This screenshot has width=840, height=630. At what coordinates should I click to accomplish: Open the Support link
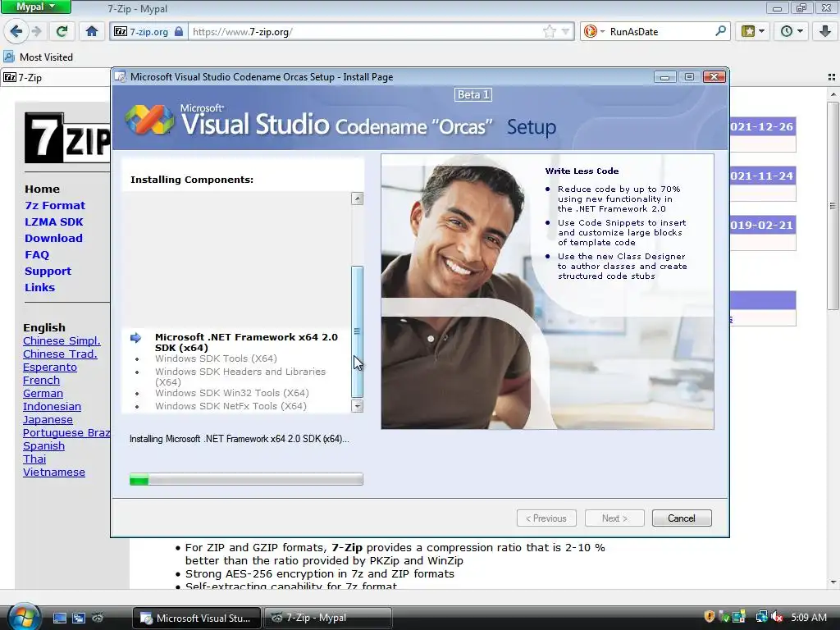click(48, 271)
